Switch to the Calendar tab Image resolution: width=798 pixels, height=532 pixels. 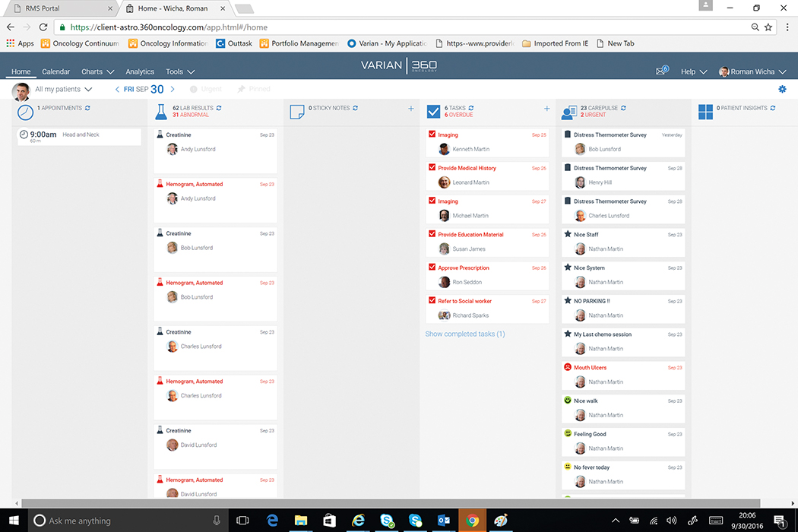pos(55,71)
